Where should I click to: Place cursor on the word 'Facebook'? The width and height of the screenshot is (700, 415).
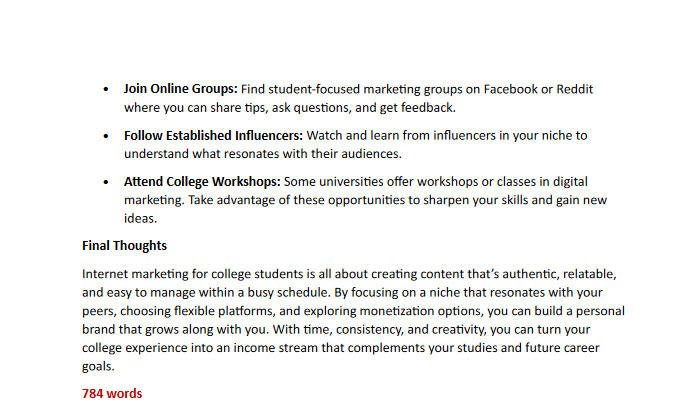(x=510, y=89)
